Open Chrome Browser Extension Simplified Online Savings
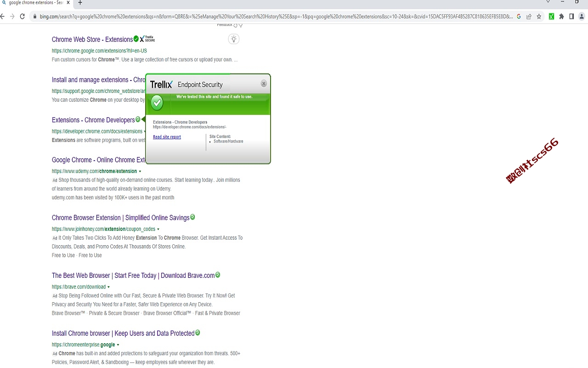The width and height of the screenshot is (588, 368). tap(120, 218)
